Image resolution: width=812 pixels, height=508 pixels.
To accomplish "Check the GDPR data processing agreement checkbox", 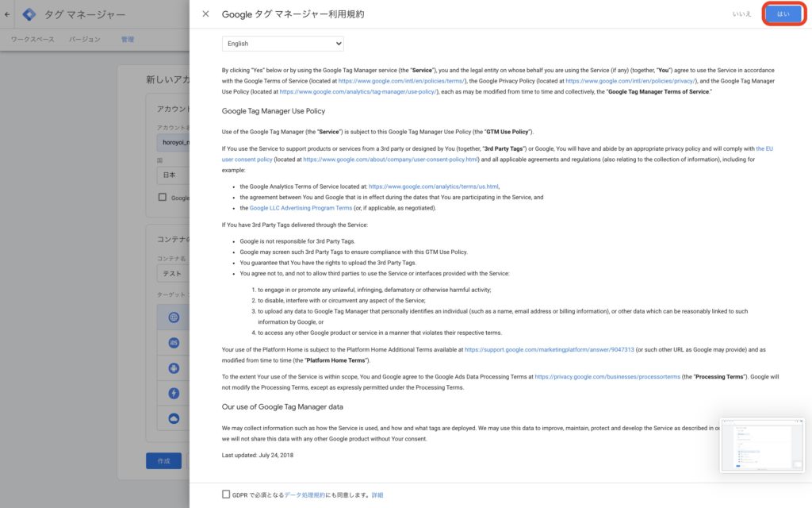I will point(226,495).
